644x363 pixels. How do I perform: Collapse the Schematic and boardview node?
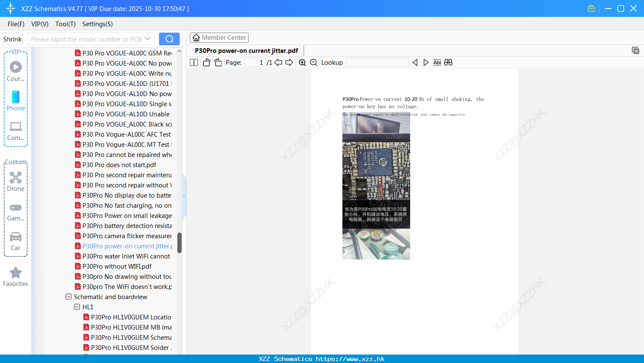[x=69, y=297]
